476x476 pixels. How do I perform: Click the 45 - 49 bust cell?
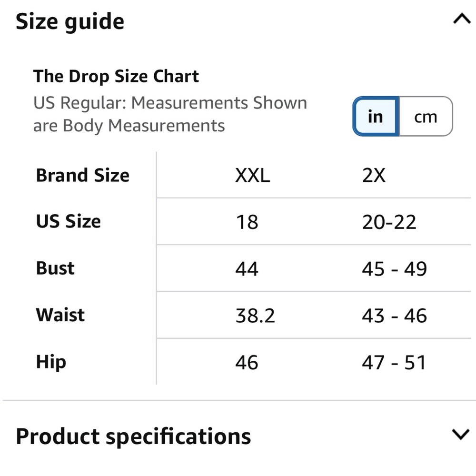394,269
